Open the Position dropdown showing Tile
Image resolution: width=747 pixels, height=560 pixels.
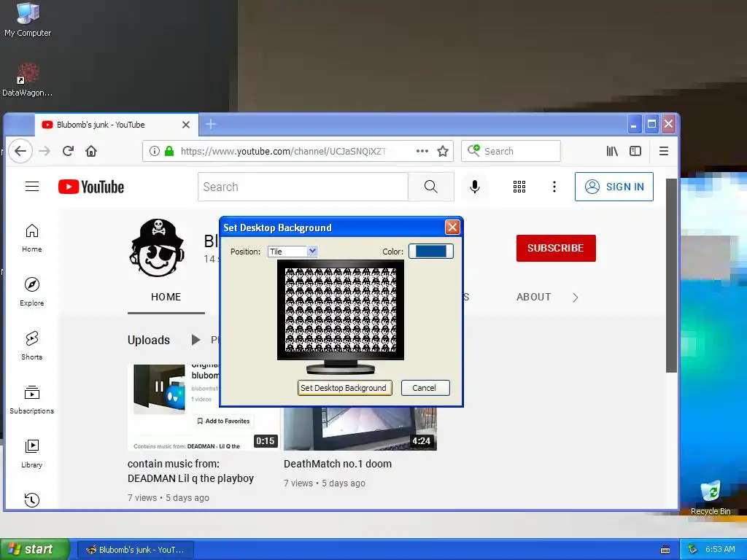[x=293, y=252]
